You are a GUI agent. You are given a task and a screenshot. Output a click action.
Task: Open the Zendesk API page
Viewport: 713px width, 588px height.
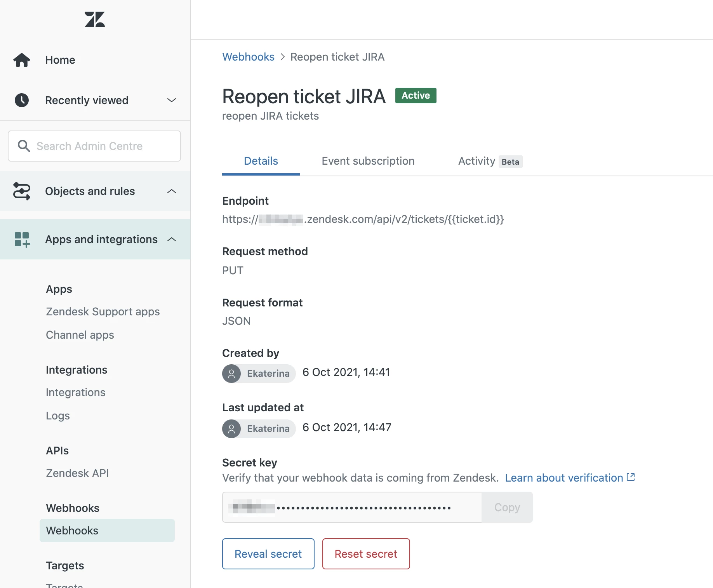coord(77,473)
